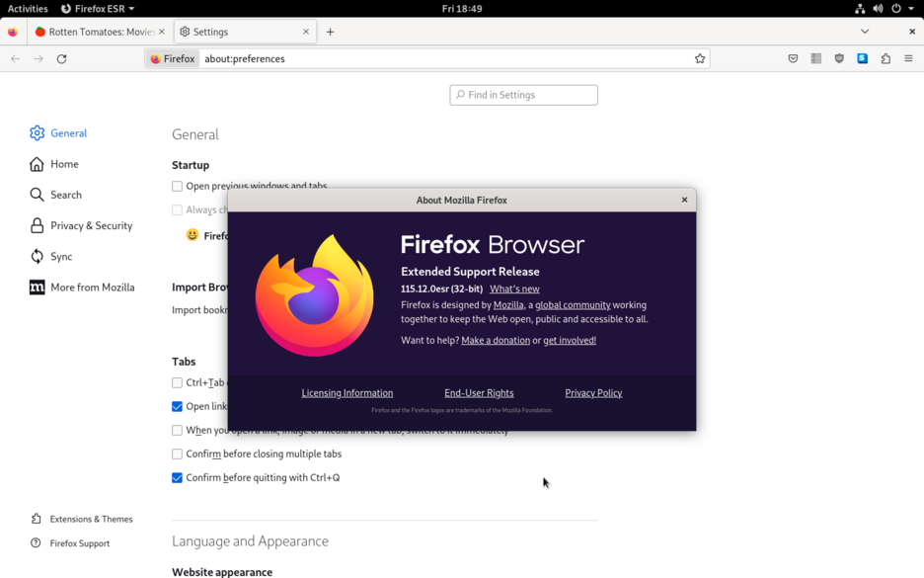Open the shield extension icon in toolbar
This screenshot has width=924, height=578.
[839, 59]
